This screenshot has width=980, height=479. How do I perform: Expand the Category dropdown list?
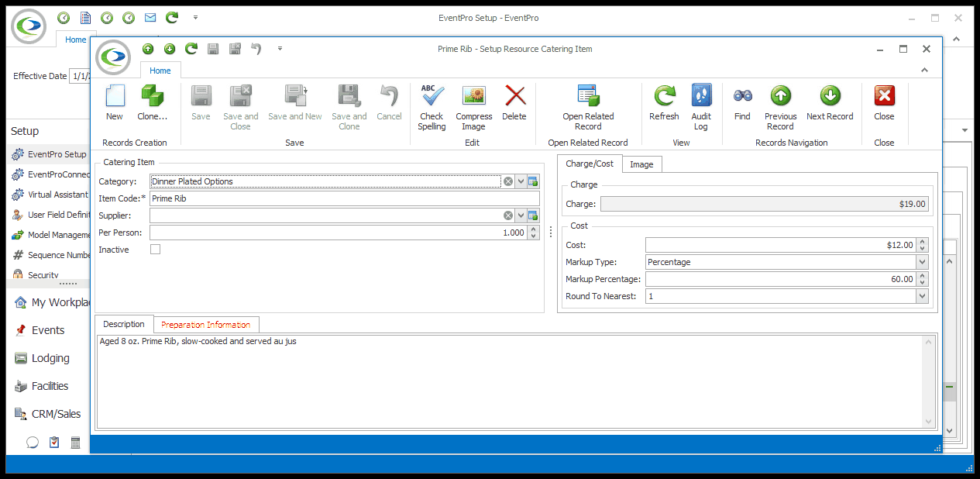click(x=521, y=181)
